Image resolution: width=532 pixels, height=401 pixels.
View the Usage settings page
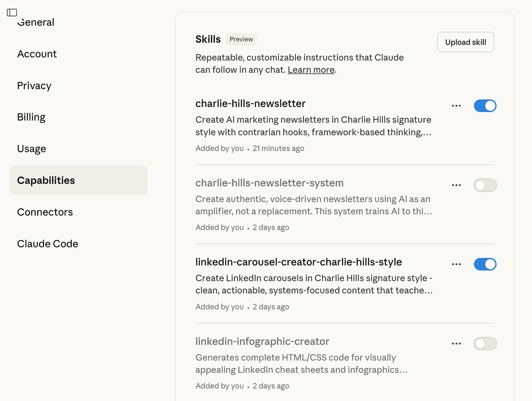coord(32,149)
